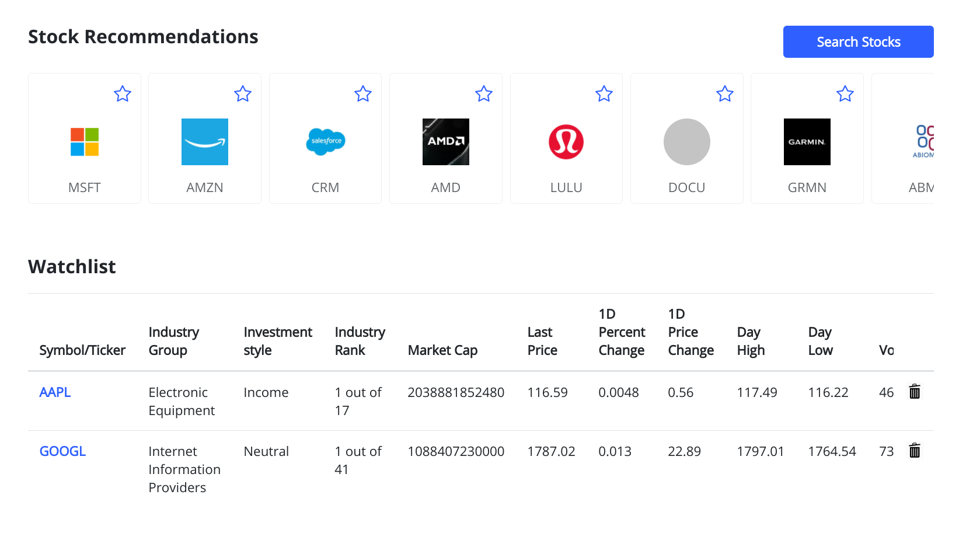This screenshot has width=980, height=533.
Task: Select AAPL's Electronic Equipment cell
Action: click(x=182, y=401)
